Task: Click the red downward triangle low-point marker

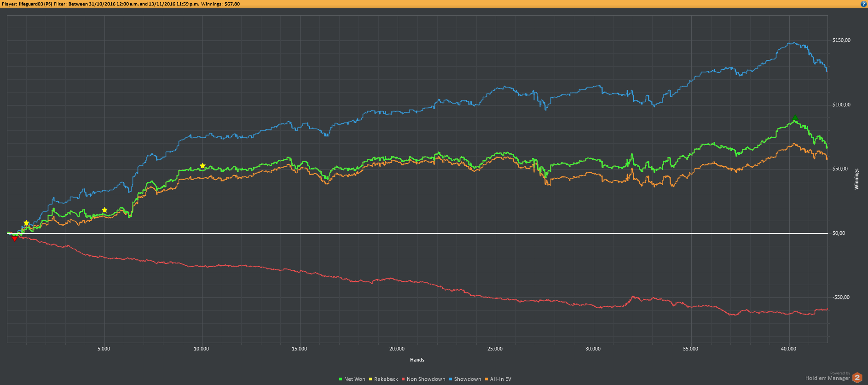Action: point(15,238)
